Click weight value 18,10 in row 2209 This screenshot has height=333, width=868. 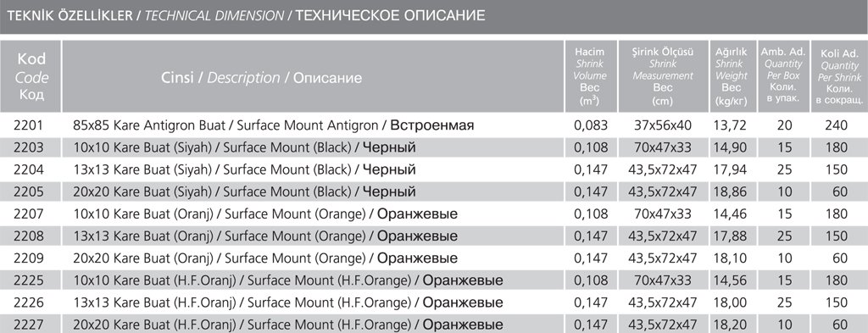coord(732,258)
